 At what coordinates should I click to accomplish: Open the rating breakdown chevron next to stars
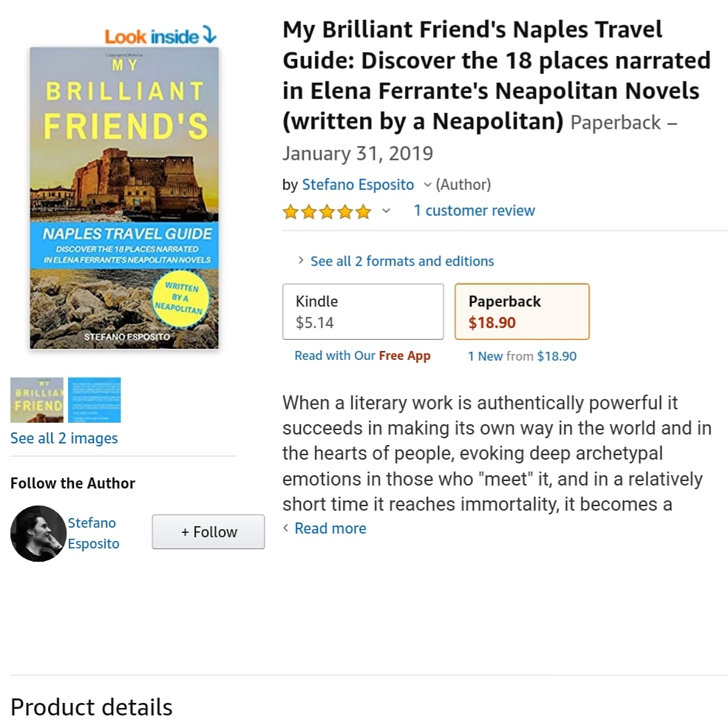coord(385,212)
